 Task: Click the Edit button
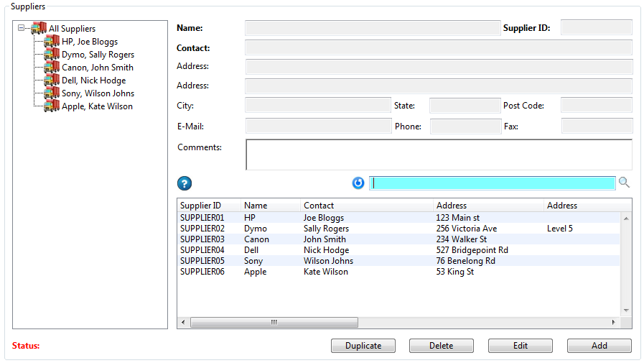coord(521,346)
